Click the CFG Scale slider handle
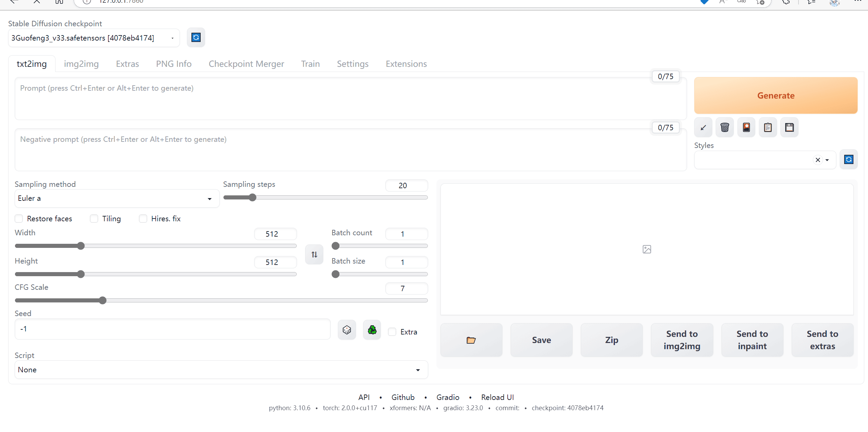The height and width of the screenshot is (432, 868). [103, 300]
